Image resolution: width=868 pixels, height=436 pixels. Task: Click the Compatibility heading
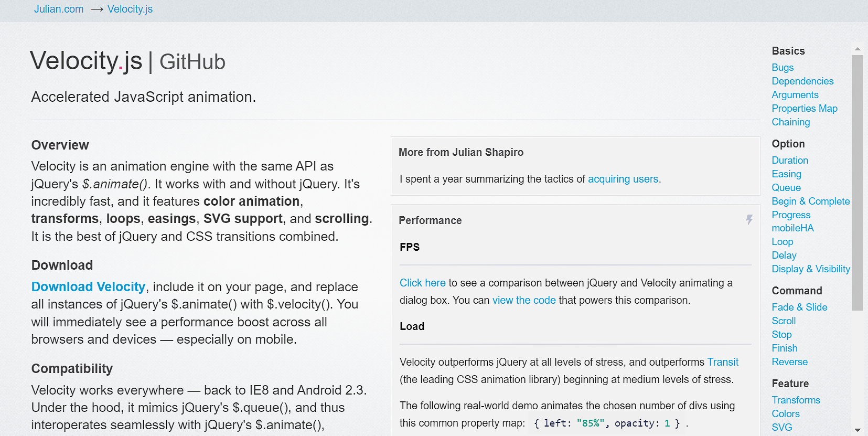tap(72, 368)
